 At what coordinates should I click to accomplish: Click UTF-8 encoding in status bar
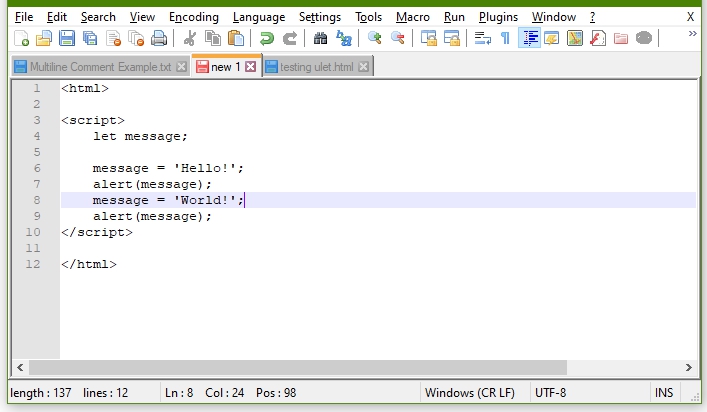[x=551, y=393]
